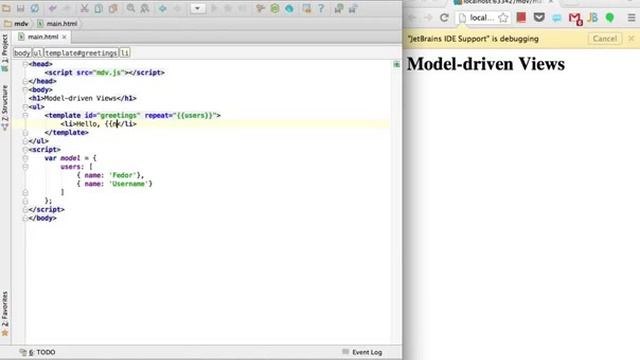Collapse the head tag fold marker
This screenshot has height=360, width=640.
(x=25, y=64)
